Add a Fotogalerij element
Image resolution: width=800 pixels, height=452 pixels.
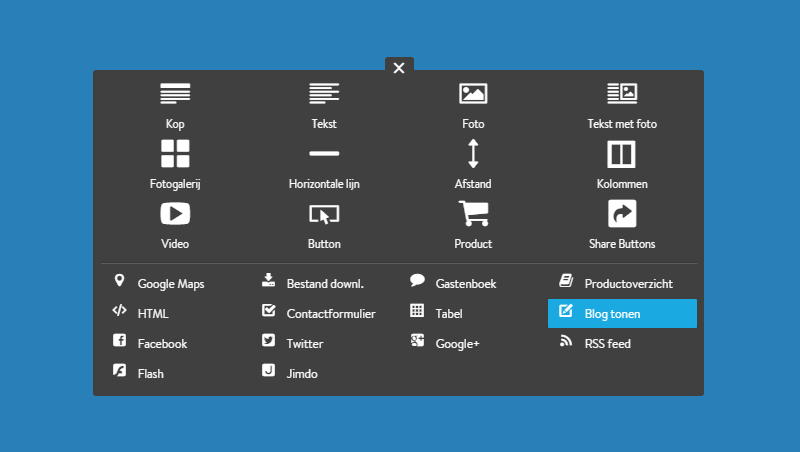click(x=175, y=165)
